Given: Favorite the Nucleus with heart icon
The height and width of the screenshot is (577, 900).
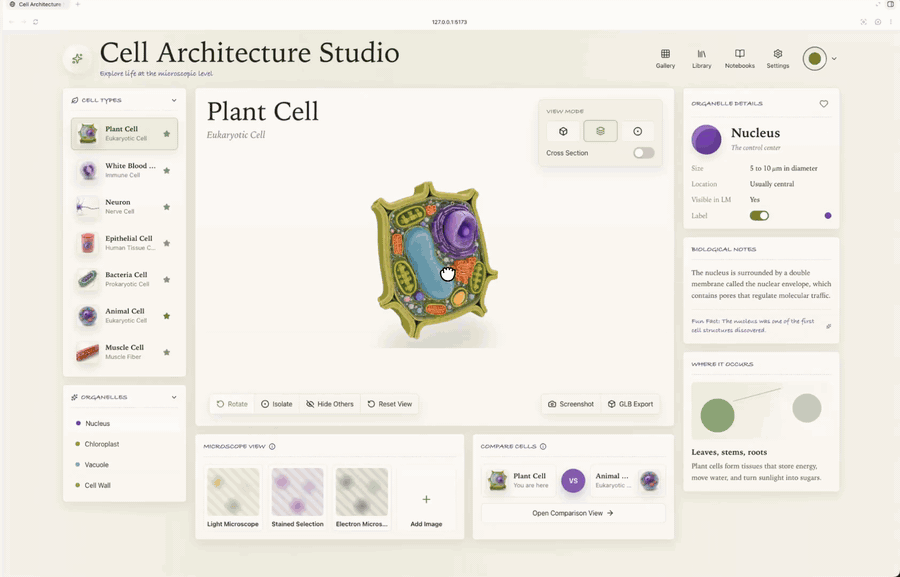Looking at the screenshot, I should (x=824, y=104).
